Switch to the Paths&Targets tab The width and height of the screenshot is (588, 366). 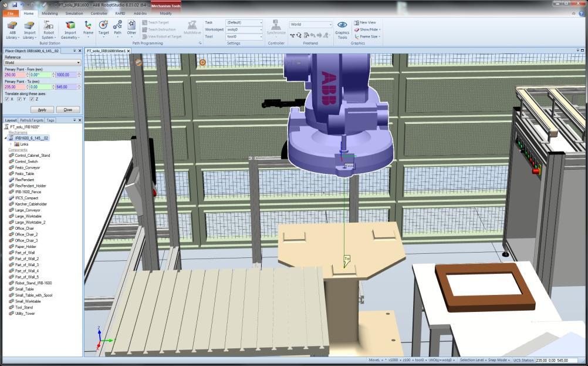(32, 120)
